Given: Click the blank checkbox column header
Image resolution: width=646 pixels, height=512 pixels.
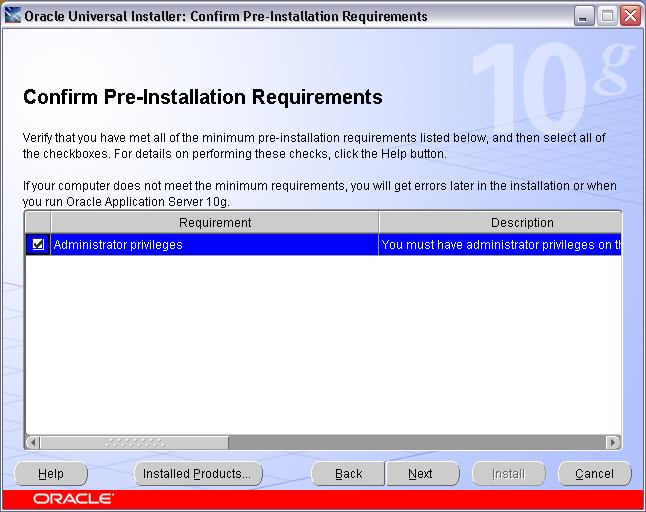Looking at the screenshot, I should [38, 222].
